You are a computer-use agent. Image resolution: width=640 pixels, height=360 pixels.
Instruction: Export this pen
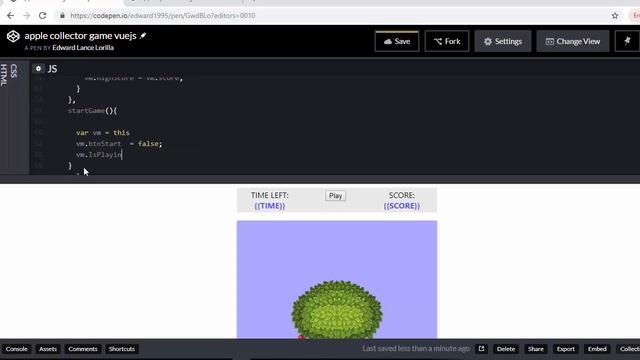[x=565, y=349]
